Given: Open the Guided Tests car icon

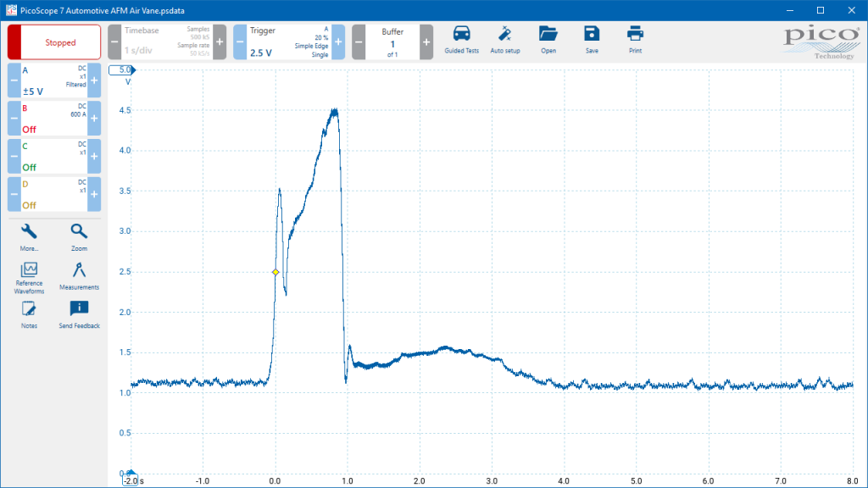Looking at the screenshot, I should tap(461, 40).
